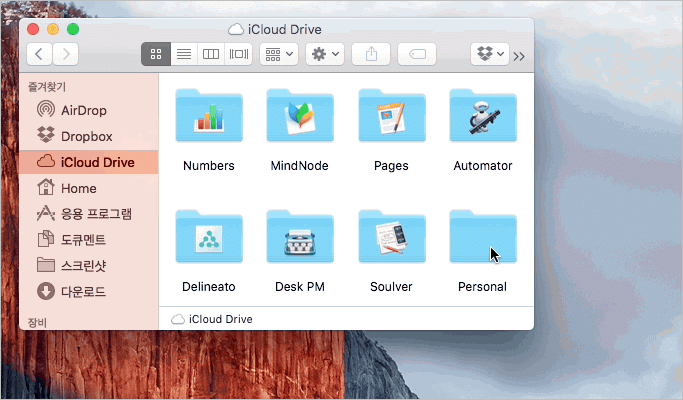
Task: Go forward with the right arrow button
Action: click(x=65, y=54)
